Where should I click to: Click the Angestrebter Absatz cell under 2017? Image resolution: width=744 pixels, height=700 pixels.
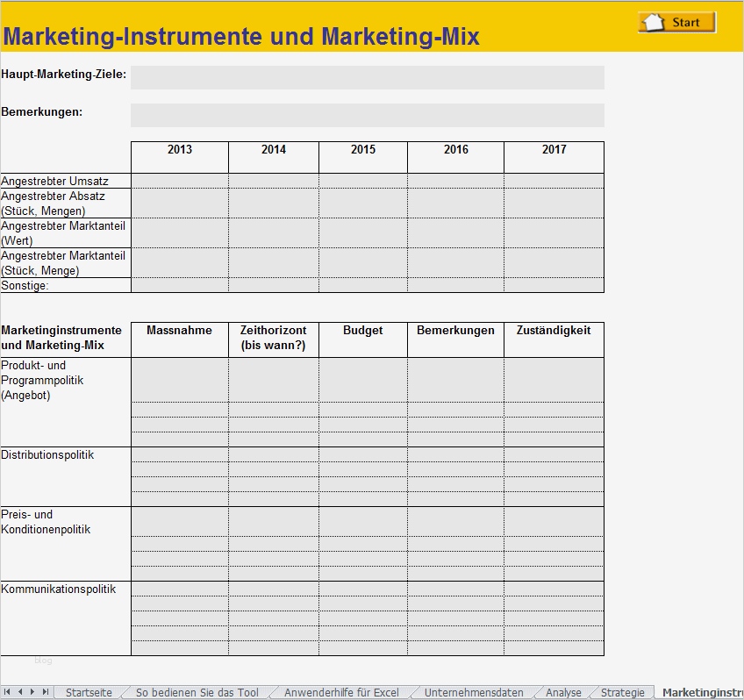click(x=554, y=203)
